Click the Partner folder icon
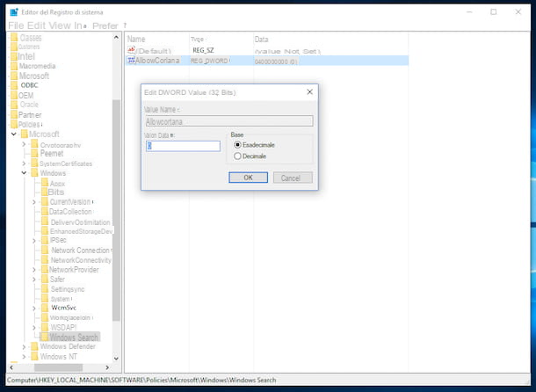 14,114
